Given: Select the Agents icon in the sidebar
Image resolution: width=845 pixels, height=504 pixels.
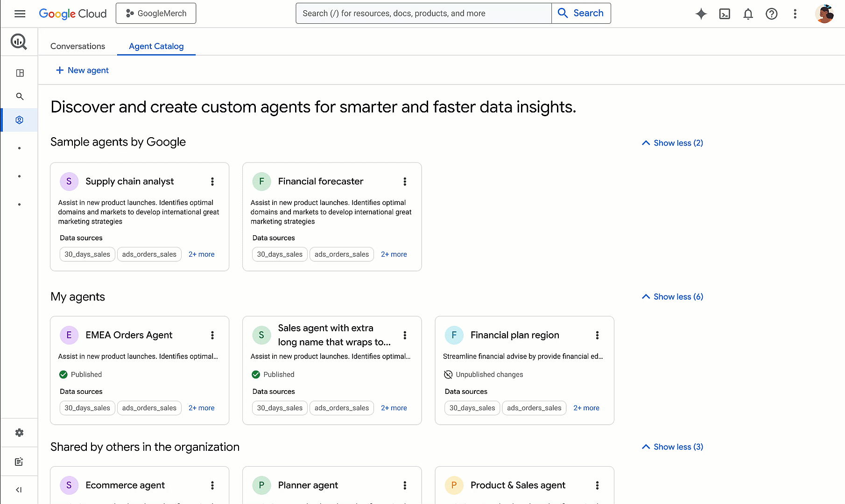Looking at the screenshot, I should (20, 119).
